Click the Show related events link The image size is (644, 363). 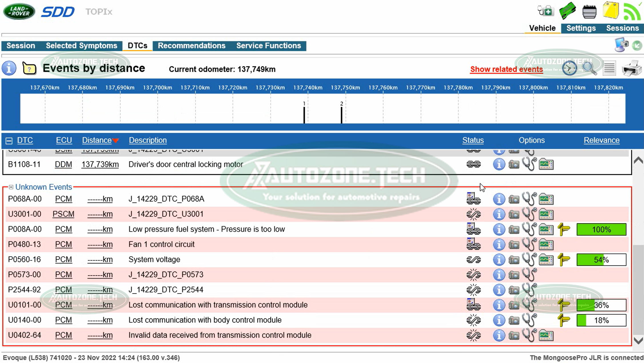506,69
